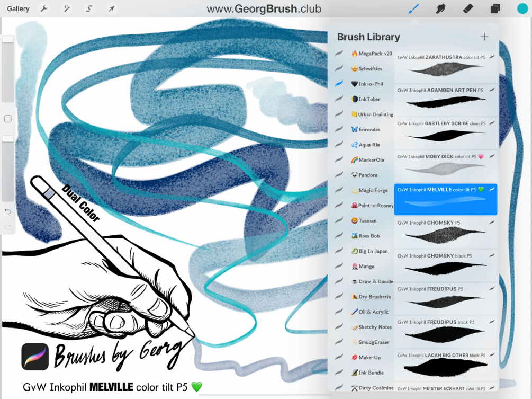This screenshot has height=399, width=532.
Task: Choose the MEISTER ECKHART color tilt brush
Action: [446, 388]
